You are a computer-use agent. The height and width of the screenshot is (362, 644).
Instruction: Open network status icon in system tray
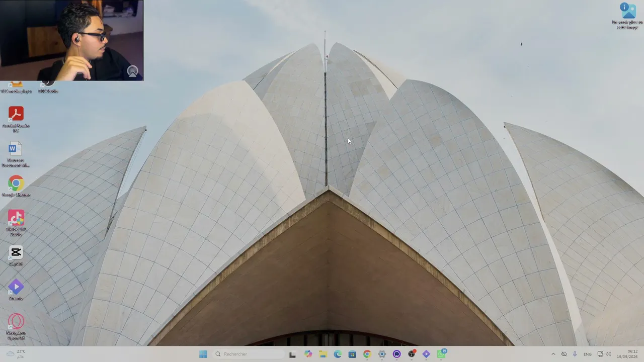[x=600, y=354]
